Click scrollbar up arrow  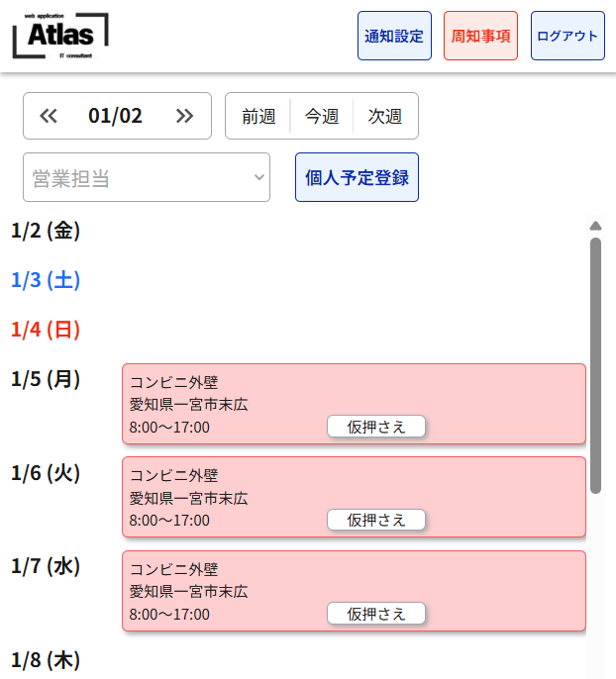click(595, 226)
